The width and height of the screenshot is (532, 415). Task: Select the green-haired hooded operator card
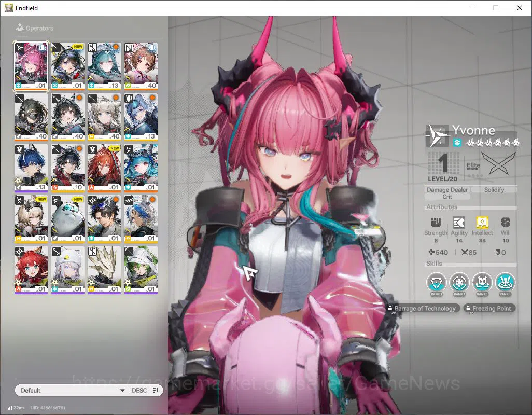(x=141, y=270)
